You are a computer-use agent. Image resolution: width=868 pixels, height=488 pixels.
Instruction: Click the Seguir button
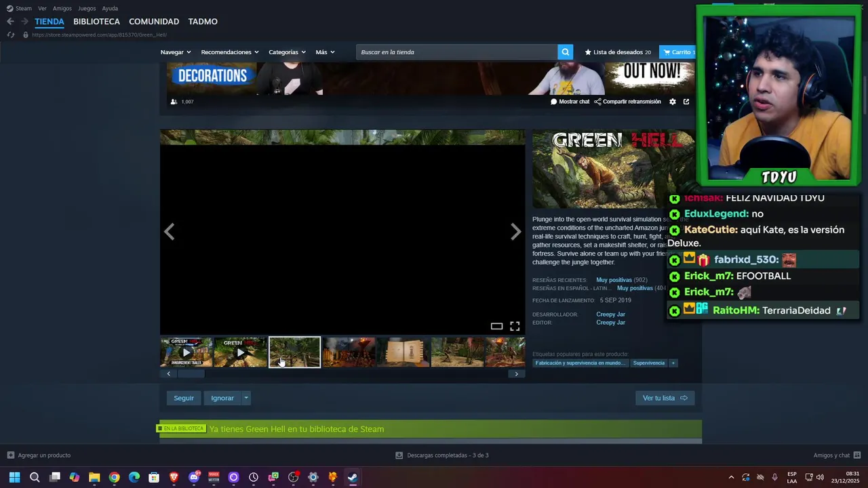pyautogui.click(x=184, y=398)
